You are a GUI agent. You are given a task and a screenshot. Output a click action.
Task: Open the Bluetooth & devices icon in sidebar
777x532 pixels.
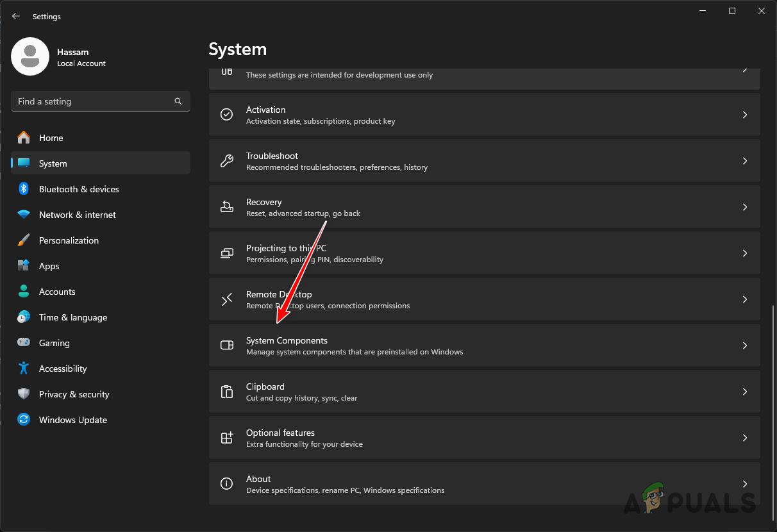(x=24, y=188)
